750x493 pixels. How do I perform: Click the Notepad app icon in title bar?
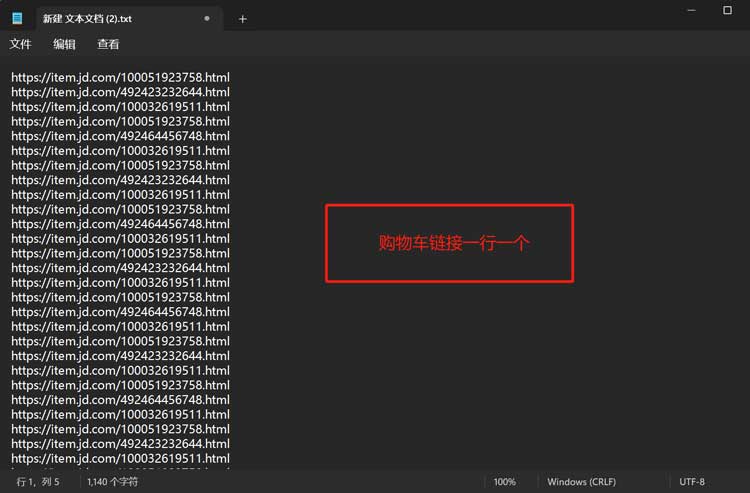coord(17,19)
